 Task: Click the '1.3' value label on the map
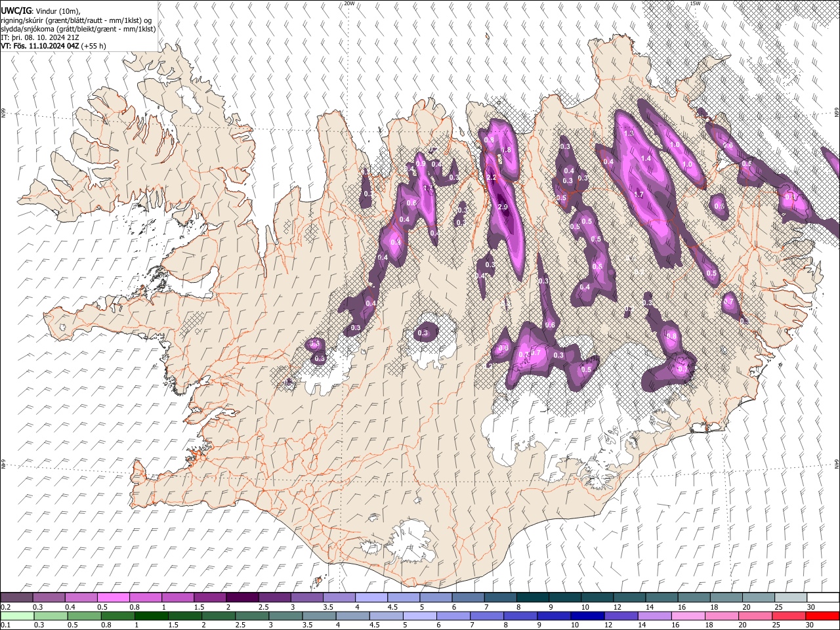click(x=629, y=133)
